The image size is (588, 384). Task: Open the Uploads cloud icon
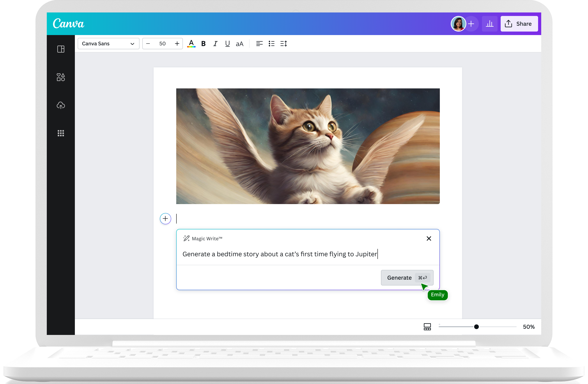[x=61, y=105]
